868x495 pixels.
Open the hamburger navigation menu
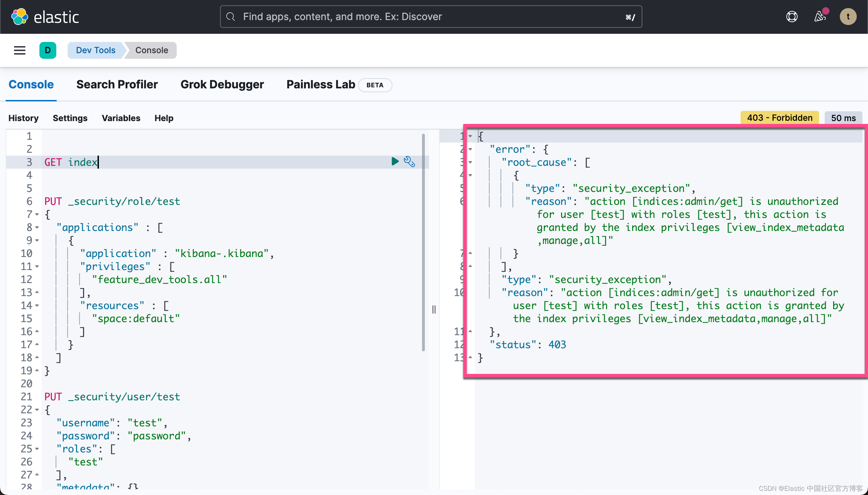pyautogui.click(x=20, y=50)
